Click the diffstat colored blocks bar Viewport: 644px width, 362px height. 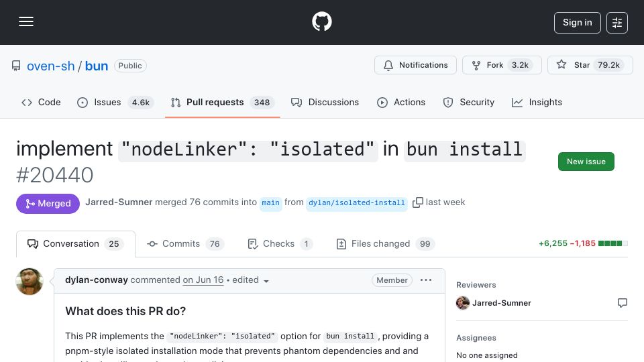(x=612, y=243)
